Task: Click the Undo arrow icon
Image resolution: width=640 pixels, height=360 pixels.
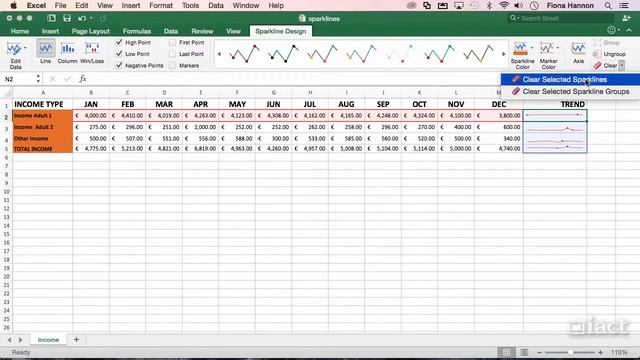Action: pos(82,18)
